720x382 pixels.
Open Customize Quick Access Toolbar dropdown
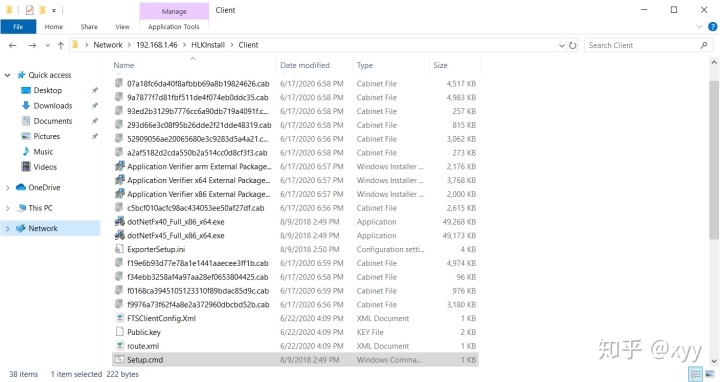coord(54,10)
